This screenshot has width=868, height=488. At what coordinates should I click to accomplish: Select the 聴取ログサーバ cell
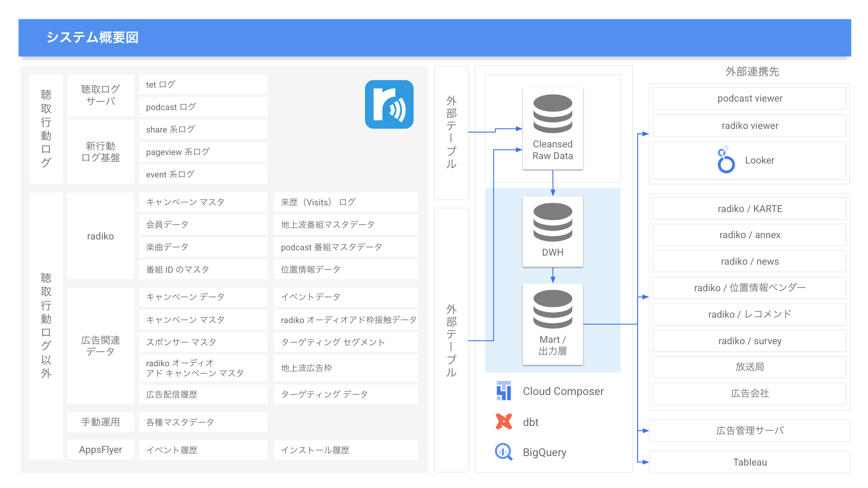(100, 95)
